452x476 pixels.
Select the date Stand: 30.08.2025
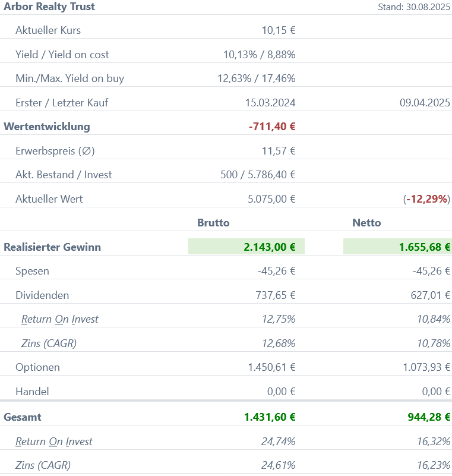[x=414, y=7]
